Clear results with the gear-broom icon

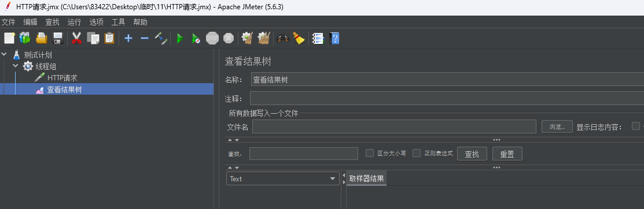pyautogui.click(x=247, y=39)
